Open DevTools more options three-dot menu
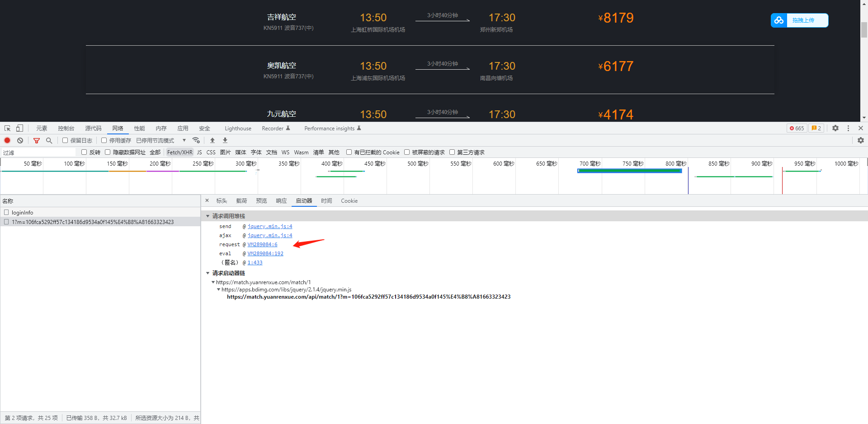The height and width of the screenshot is (424, 868). (848, 129)
